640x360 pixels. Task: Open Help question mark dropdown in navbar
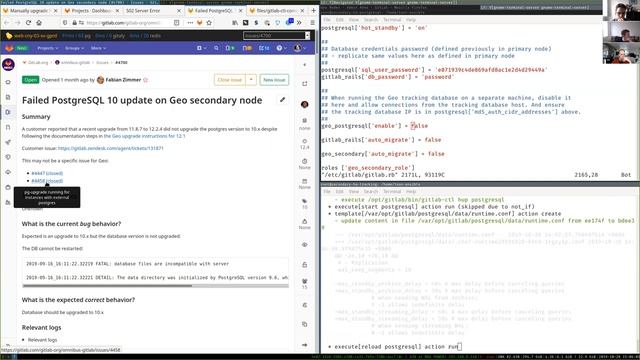tap(281, 48)
